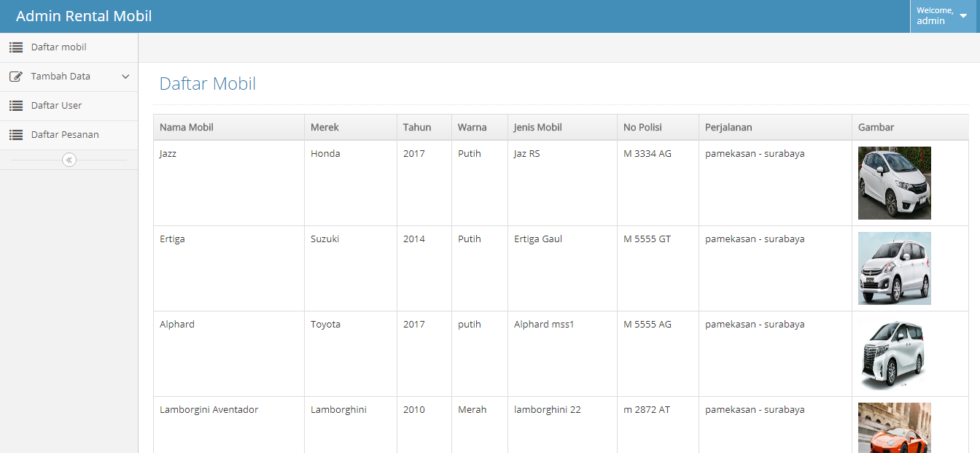Open the Daftar mobil menu item
980x453 pixels.
(x=69, y=47)
